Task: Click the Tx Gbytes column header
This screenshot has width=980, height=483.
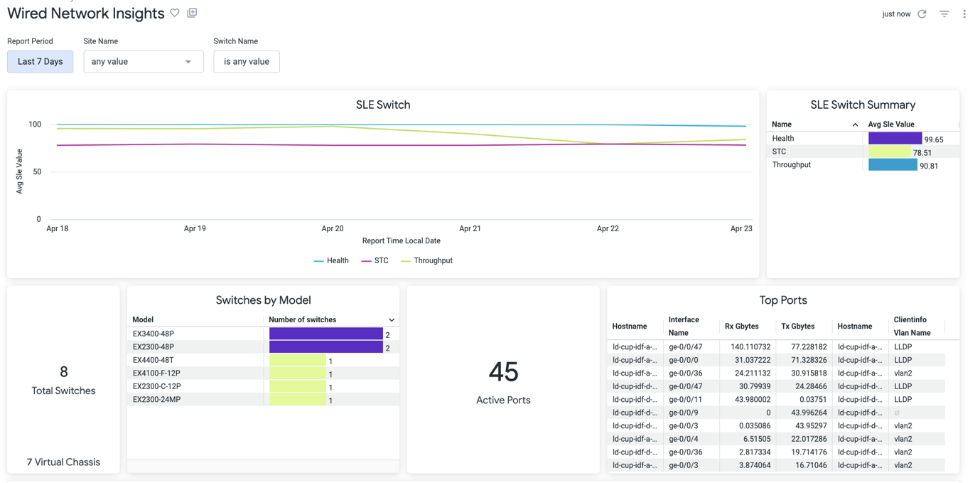Action: tap(797, 327)
